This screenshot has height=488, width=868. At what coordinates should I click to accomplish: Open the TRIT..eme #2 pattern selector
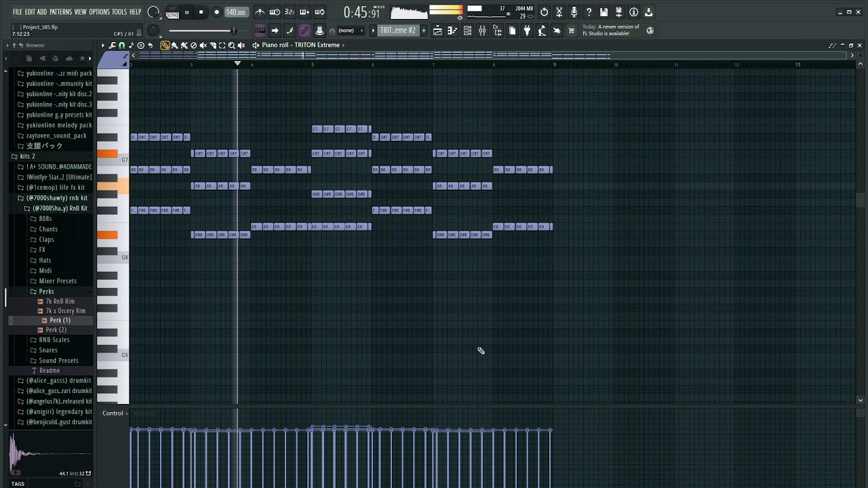(x=398, y=30)
